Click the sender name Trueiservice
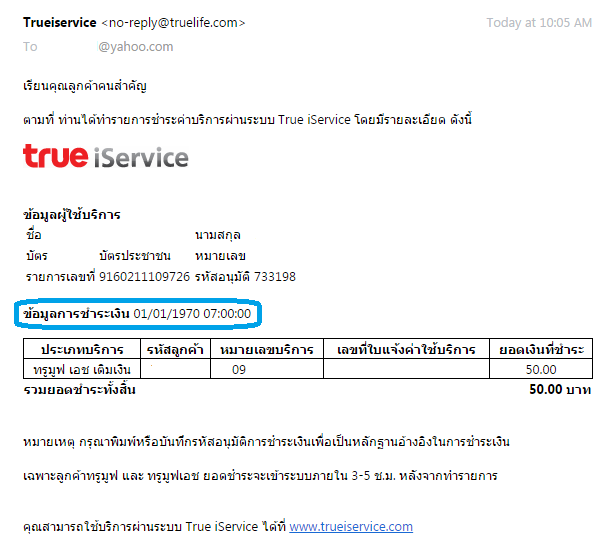613x543 pixels. 60,23
